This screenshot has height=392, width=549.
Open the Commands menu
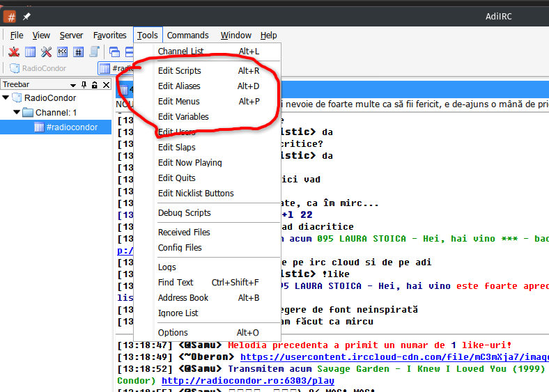point(187,36)
